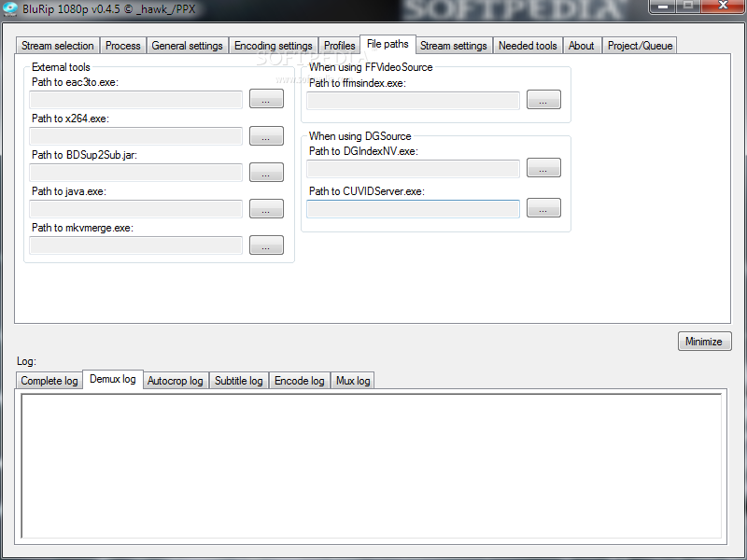Click the eac3to.exe path field
Screen dimensions: 747x560
(135, 100)
